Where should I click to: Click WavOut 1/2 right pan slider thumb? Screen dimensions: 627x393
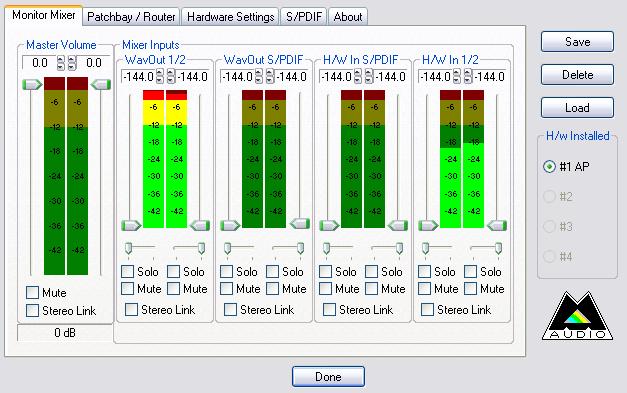202,248
